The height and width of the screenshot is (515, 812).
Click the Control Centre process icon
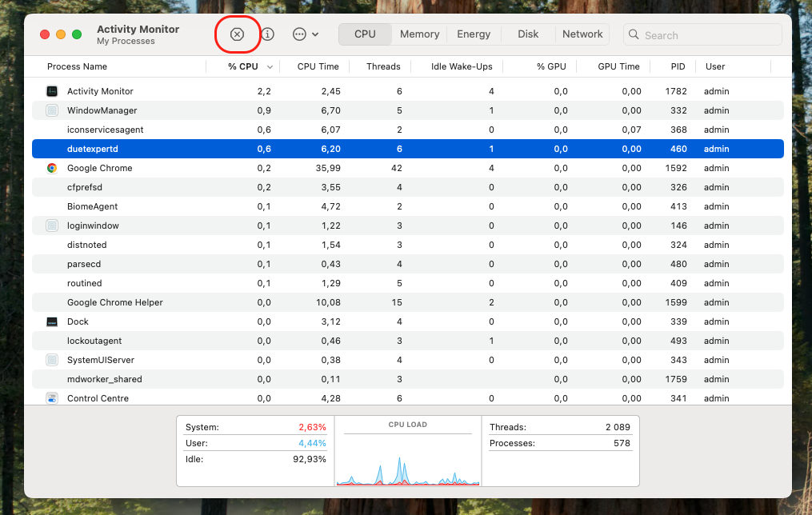pyautogui.click(x=52, y=398)
